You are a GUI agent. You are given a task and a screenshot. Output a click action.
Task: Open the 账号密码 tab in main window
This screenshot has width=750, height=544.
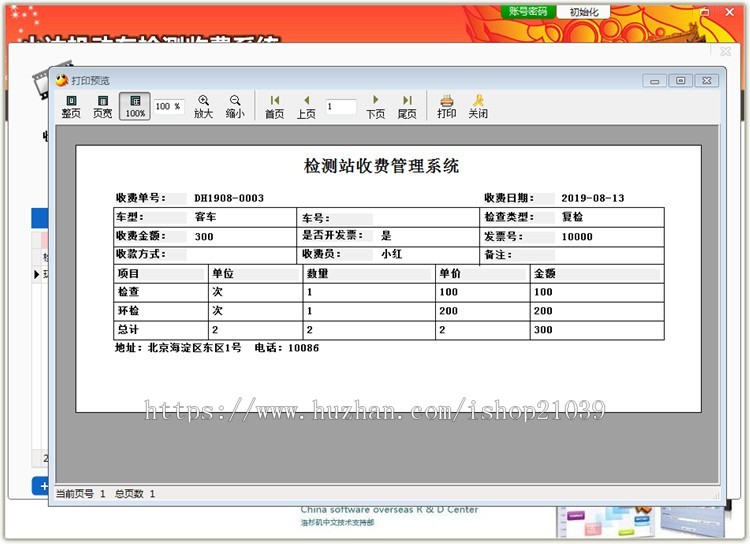pyautogui.click(x=528, y=11)
